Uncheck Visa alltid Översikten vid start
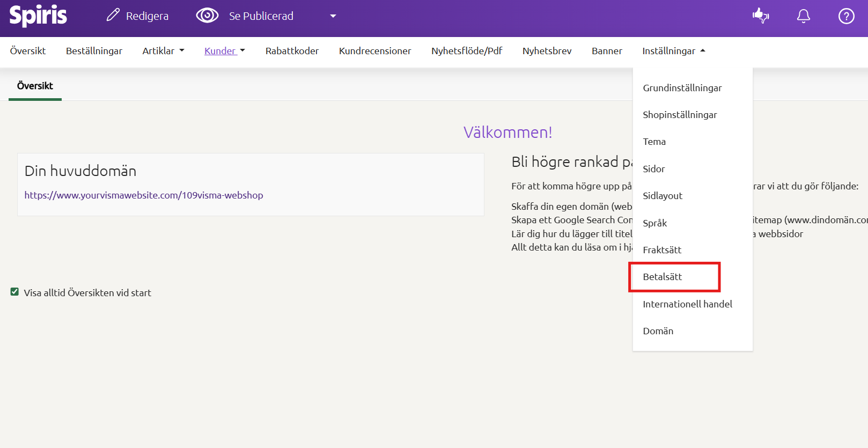868x448 pixels. 14,292
